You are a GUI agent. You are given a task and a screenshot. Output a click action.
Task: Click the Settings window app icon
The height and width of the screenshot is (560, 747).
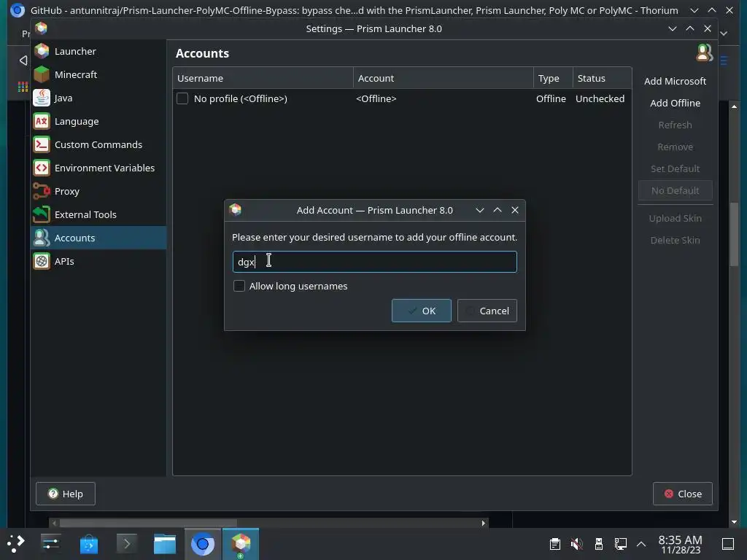(42, 28)
